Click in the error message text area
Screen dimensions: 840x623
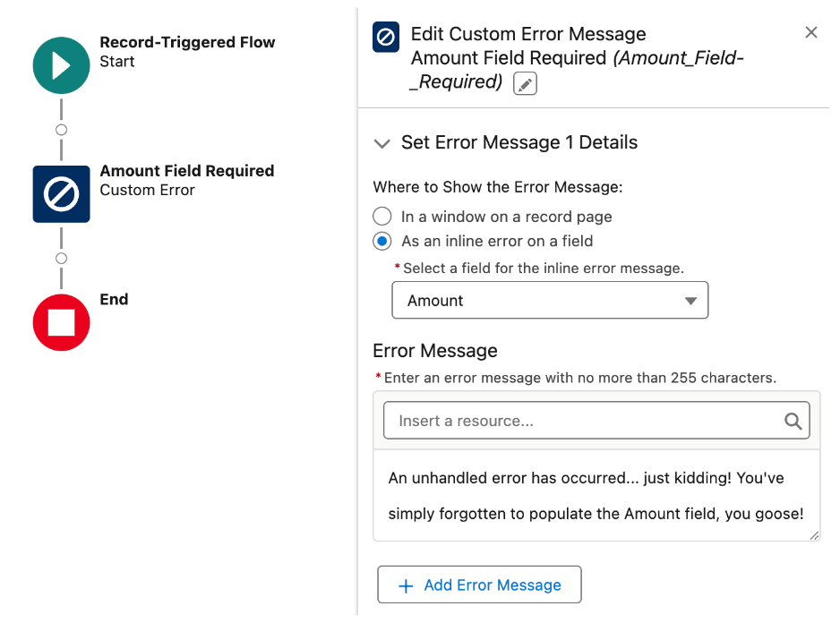coord(596,496)
